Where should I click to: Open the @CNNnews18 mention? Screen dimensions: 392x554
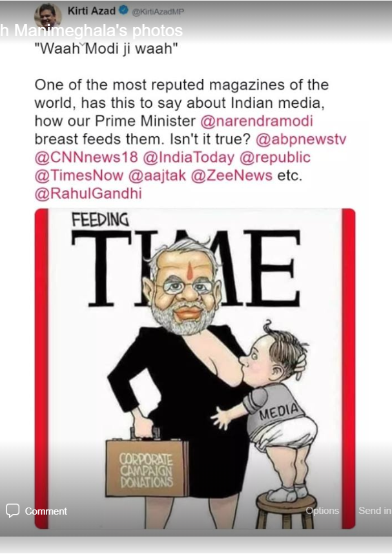86,158
